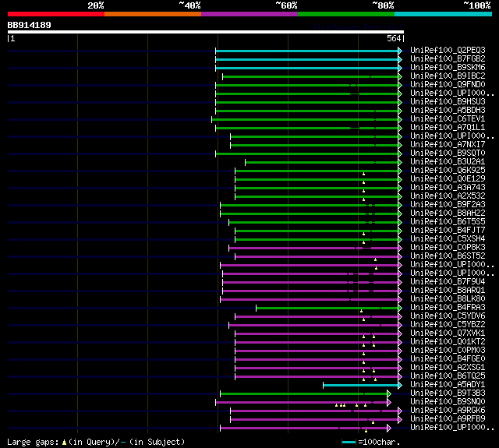The width and height of the screenshot is (499, 448).
Task: Click the short cyan alignment bar for A5ADY1
Action: [x=360, y=386]
